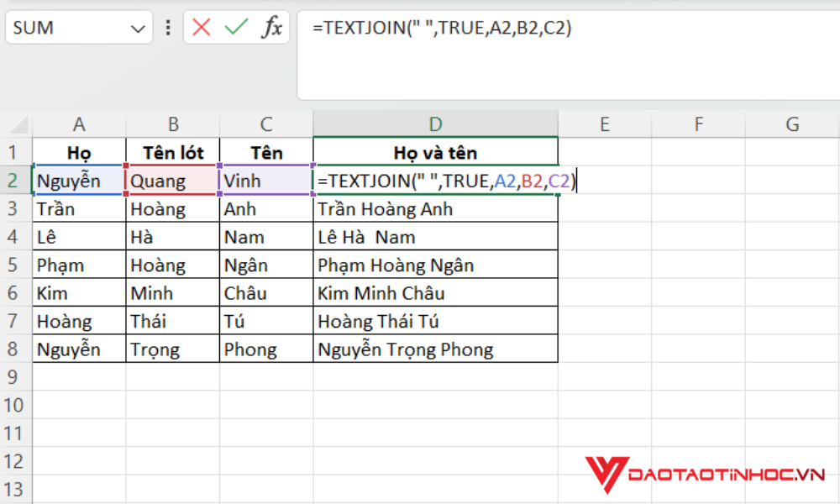The width and height of the screenshot is (840, 504).
Task: Select cell D5 showing Phạm Hoàng Ngân
Action: (x=435, y=265)
